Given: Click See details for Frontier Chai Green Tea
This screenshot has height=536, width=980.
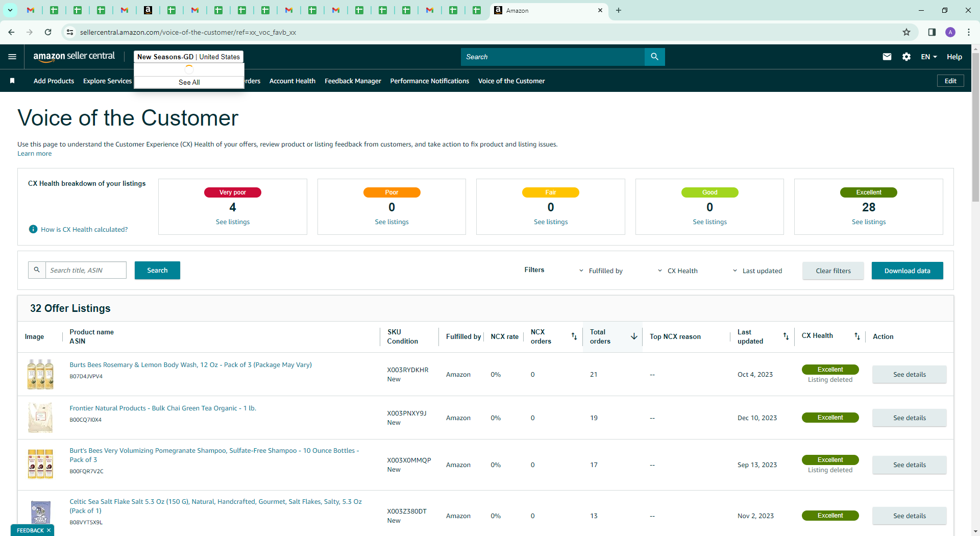Looking at the screenshot, I should tap(909, 418).
